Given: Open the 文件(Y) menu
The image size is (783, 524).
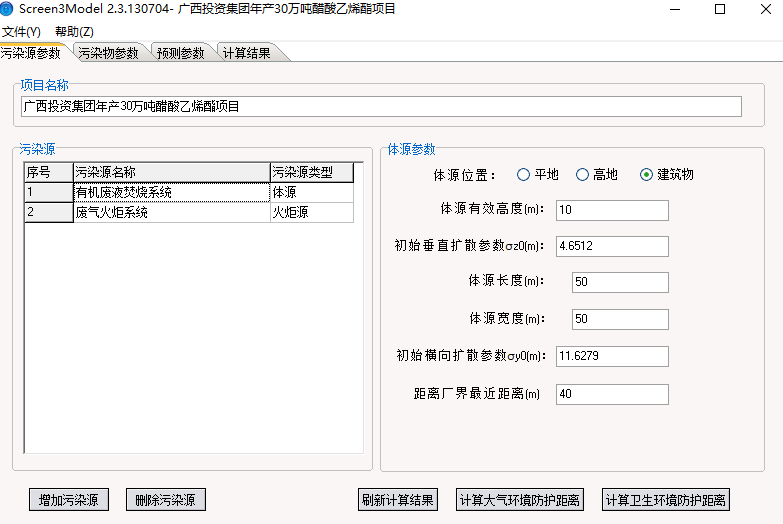Looking at the screenshot, I should point(21,31).
